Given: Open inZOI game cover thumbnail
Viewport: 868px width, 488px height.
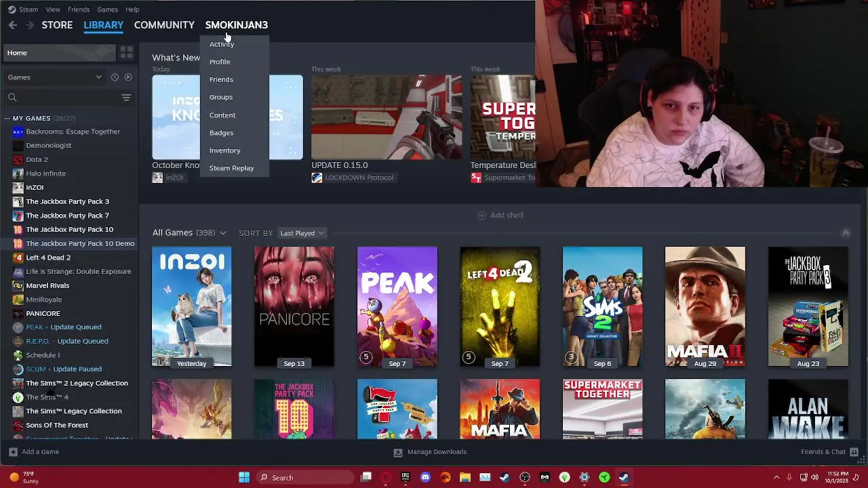Looking at the screenshot, I should tap(192, 306).
